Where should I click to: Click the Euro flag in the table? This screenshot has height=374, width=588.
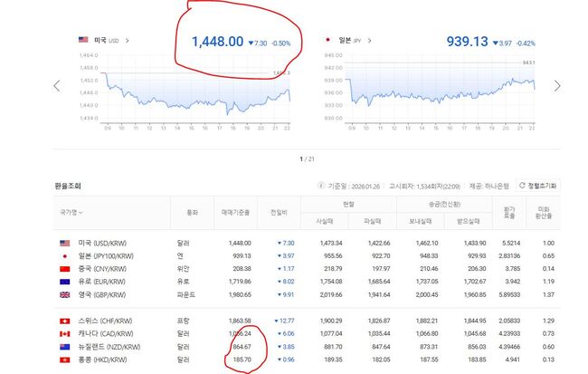pos(63,282)
